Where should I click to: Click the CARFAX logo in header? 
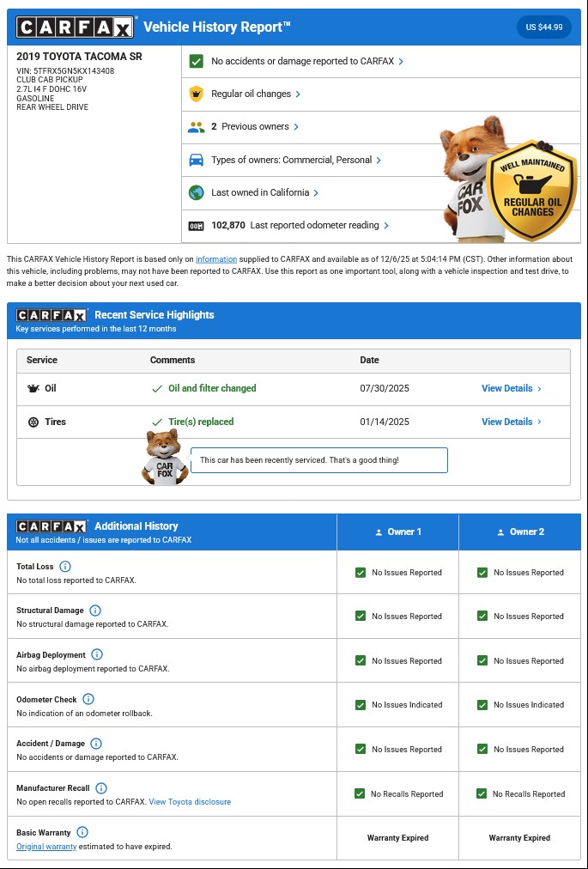(x=76, y=27)
